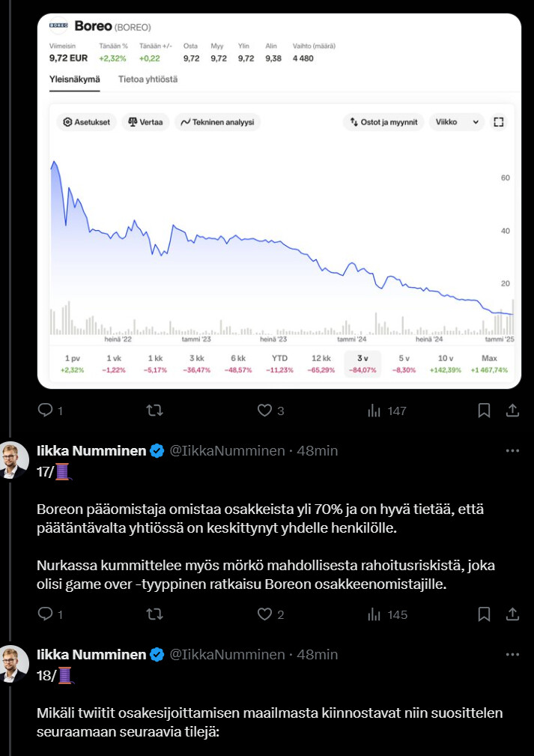This screenshot has width=534, height=756.
Task: Share the 17/ tweet
Action: point(513,614)
